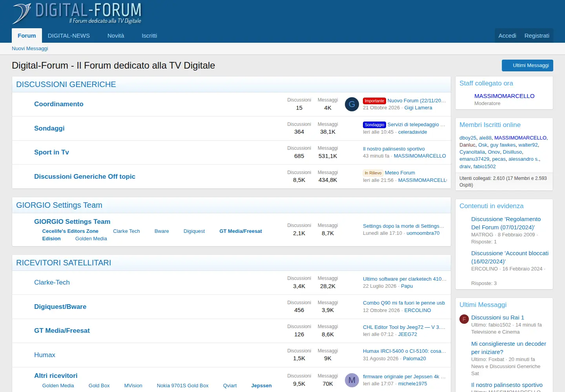This screenshot has height=392, width=565.
Task: Open the Clarke Tech subforum link
Action: [126, 231]
